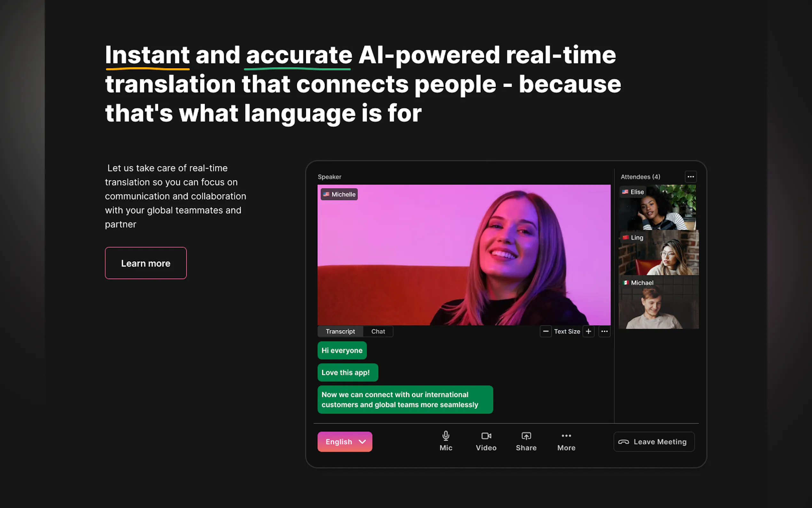Start screen sharing via Share icon

(x=526, y=441)
